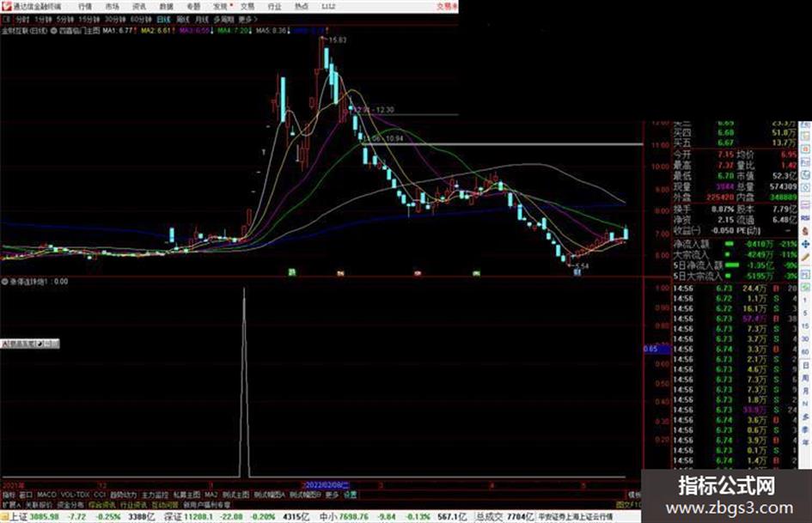Open the 数据 menu

pyautogui.click(x=166, y=6)
